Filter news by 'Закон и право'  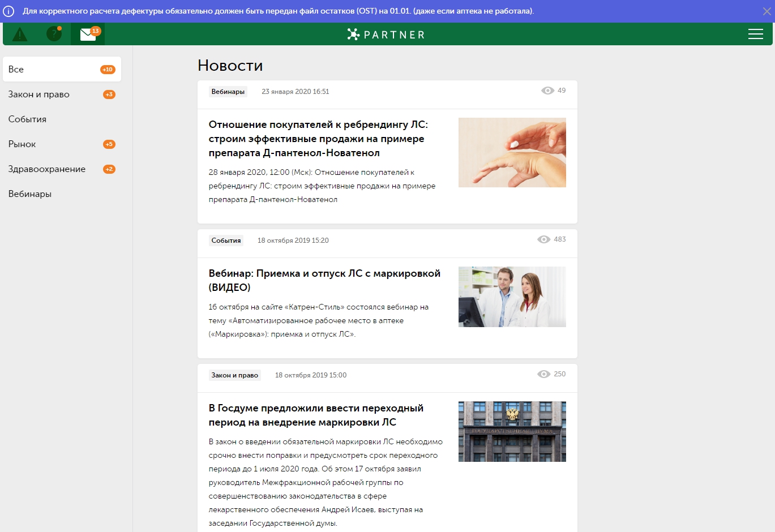point(39,95)
